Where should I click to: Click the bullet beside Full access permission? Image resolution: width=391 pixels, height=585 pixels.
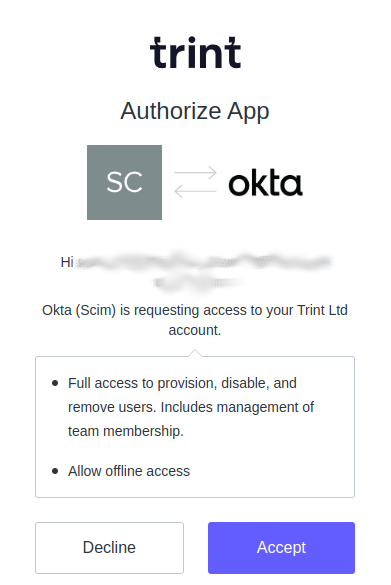pyautogui.click(x=55, y=383)
